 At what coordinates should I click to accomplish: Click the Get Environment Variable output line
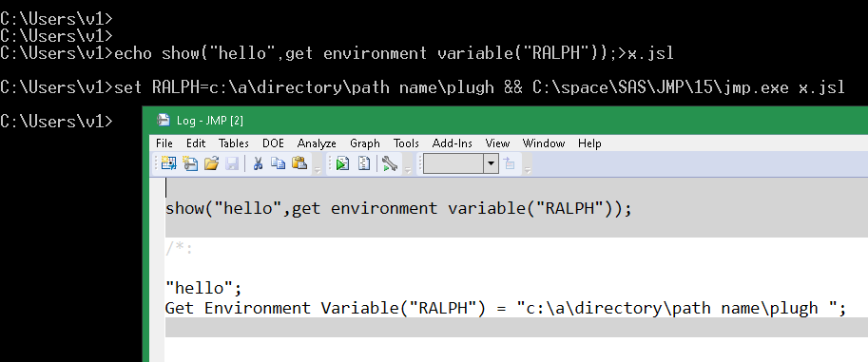[506, 308]
